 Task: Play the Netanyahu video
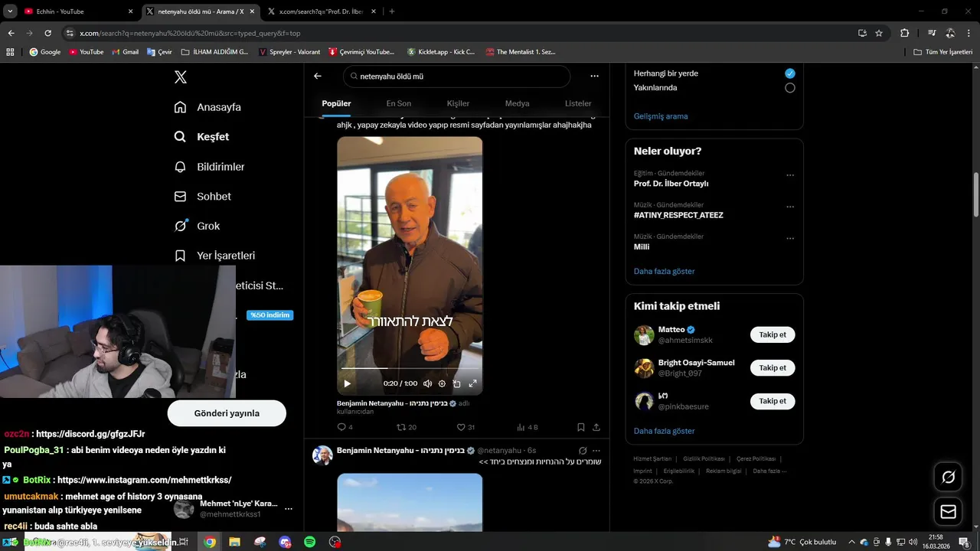click(347, 383)
